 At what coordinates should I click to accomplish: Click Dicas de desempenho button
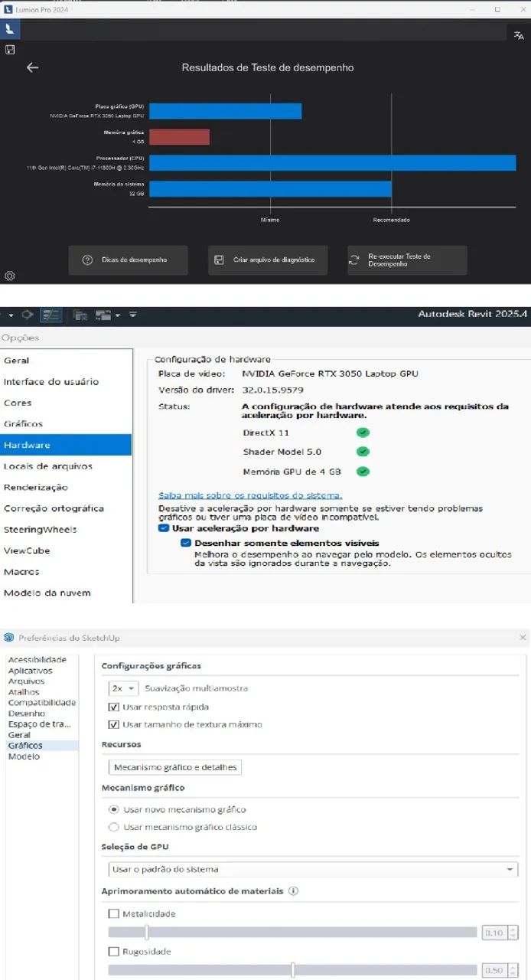[x=129, y=260]
